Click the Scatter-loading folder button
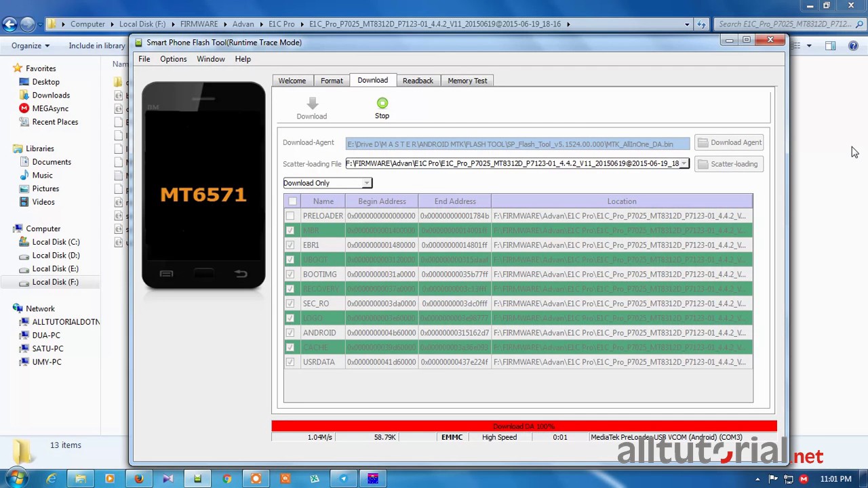The height and width of the screenshot is (488, 868). (x=729, y=164)
